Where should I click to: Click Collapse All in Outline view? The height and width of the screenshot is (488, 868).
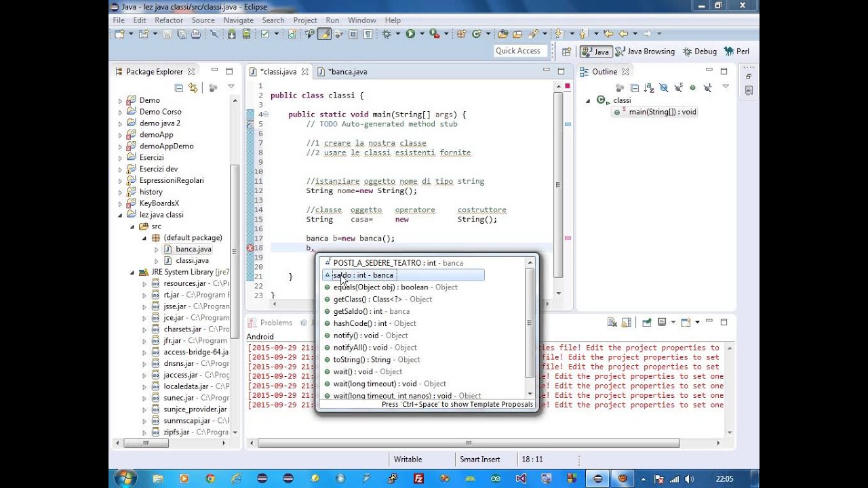tap(635, 87)
